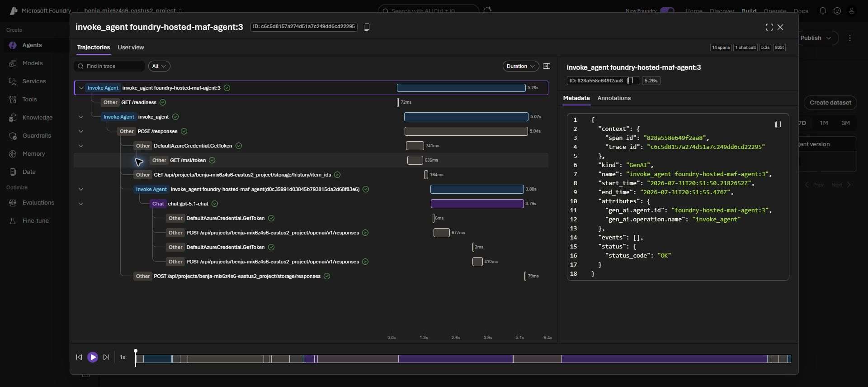The height and width of the screenshot is (387, 868).
Task: Go to the Next page
Action: click(841, 185)
